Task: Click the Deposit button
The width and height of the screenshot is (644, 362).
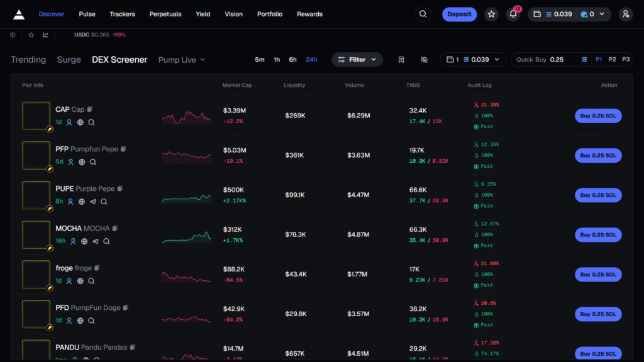Action: pos(459,14)
